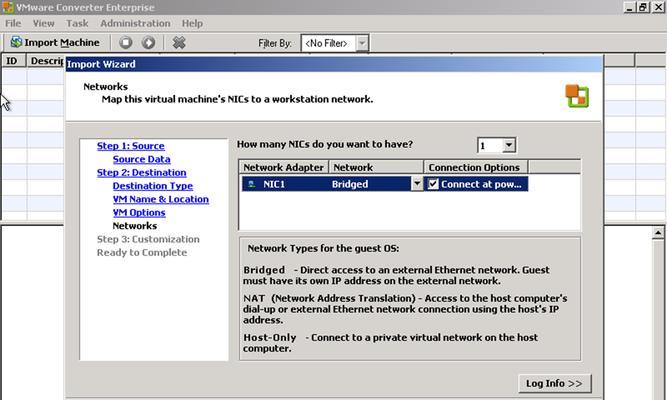Go to Step 2: Destination link
This screenshot has width=667, height=400.
coord(142,173)
